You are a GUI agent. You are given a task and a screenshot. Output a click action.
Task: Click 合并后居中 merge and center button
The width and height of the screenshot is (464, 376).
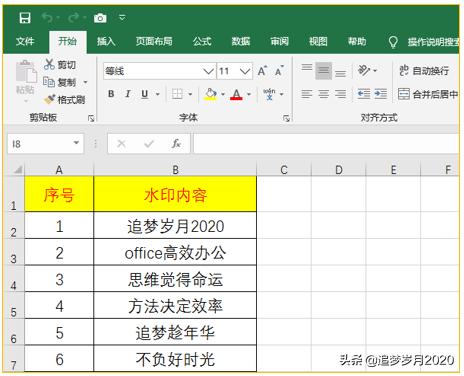tap(428, 94)
